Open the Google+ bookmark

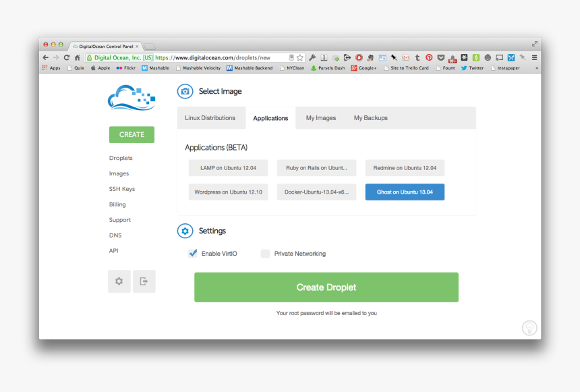click(x=364, y=68)
